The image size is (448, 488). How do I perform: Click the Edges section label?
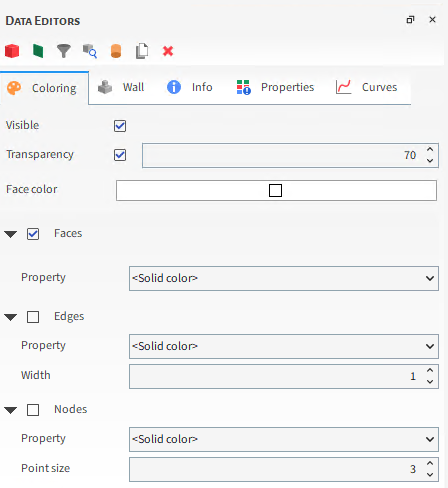click(69, 316)
